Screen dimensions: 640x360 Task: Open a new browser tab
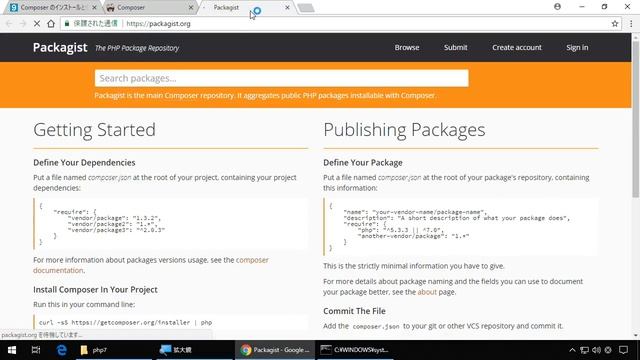[306, 8]
